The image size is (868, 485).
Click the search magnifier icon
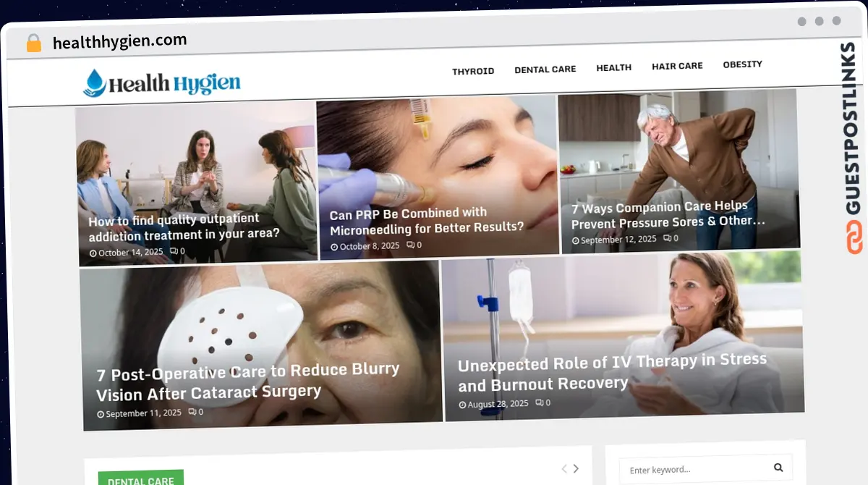(778, 468)
